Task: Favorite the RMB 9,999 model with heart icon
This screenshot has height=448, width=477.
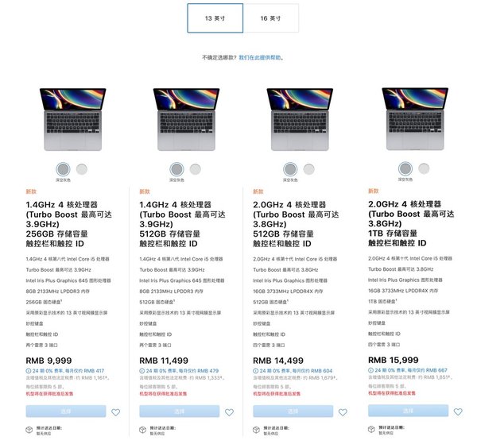Action: pyautogui.click(x=115, y=412)
